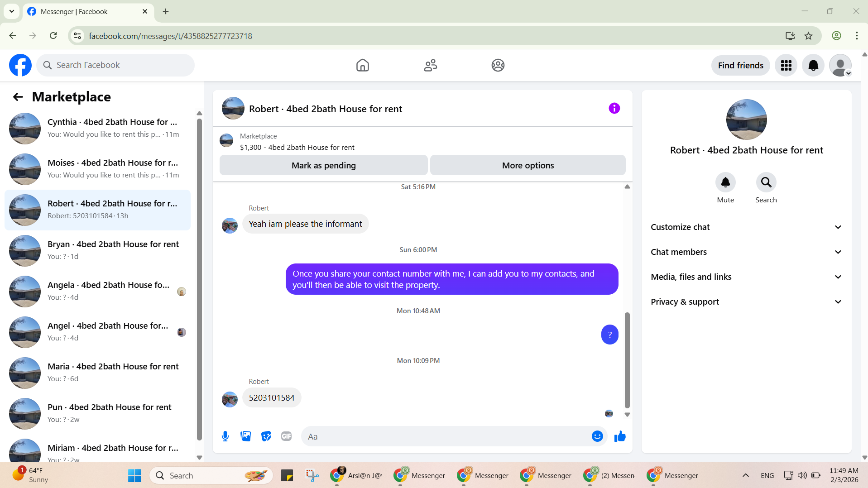The height and width of the screenshot is (488, 868).
Task: Open the Facebook menu grid icon
Action: [x=786, y=65]
